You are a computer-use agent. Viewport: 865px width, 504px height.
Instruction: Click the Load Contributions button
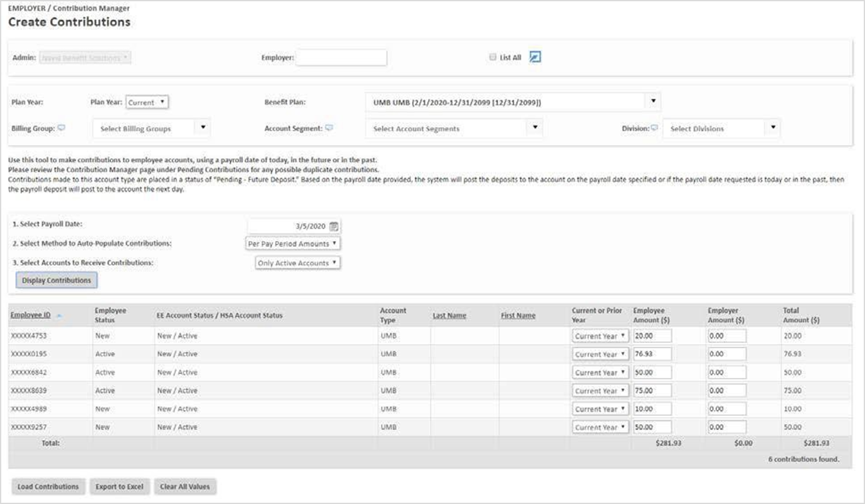pyautogui.click(x=48, y=487)
